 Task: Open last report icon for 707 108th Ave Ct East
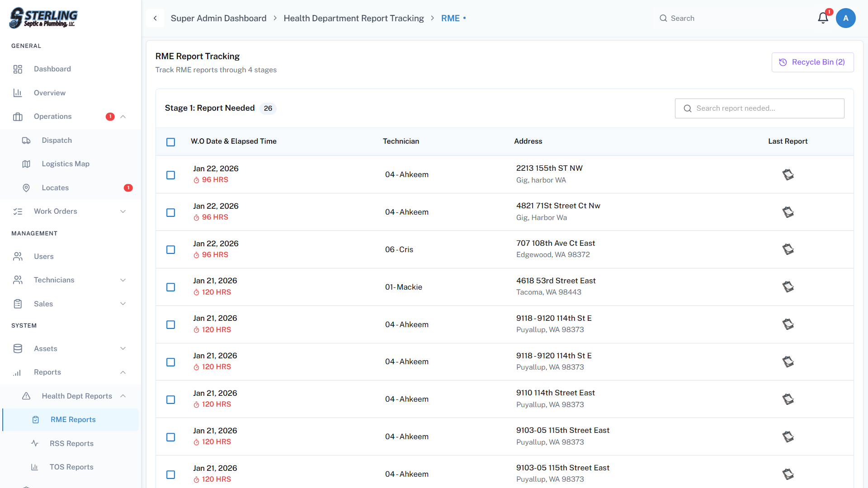coord(788,249)
